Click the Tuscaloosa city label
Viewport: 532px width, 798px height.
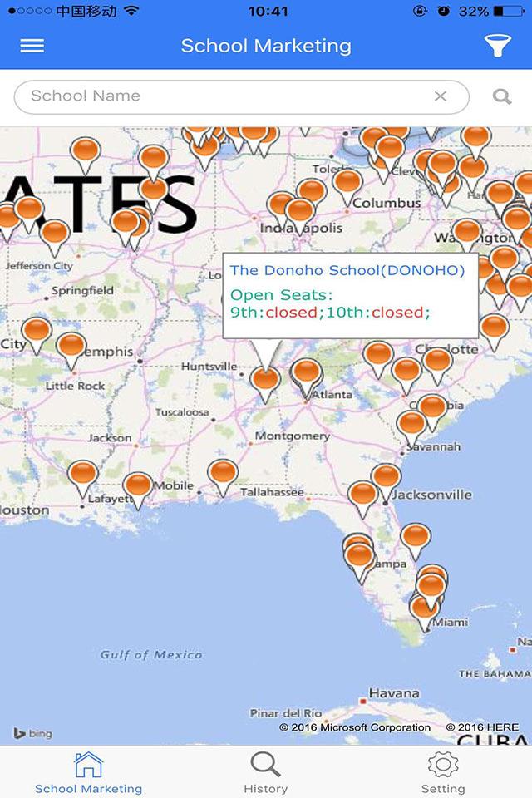[x=182, y=411]
